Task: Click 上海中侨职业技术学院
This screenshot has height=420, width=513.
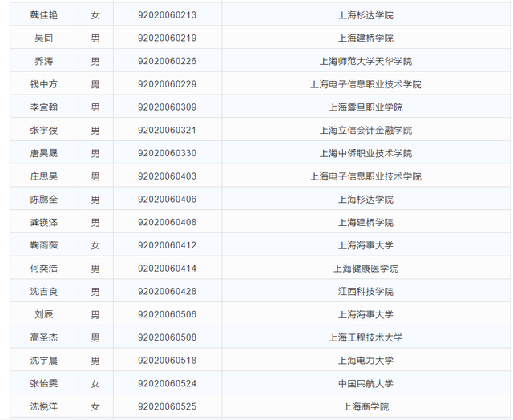Action: click(x=366, y=153)
